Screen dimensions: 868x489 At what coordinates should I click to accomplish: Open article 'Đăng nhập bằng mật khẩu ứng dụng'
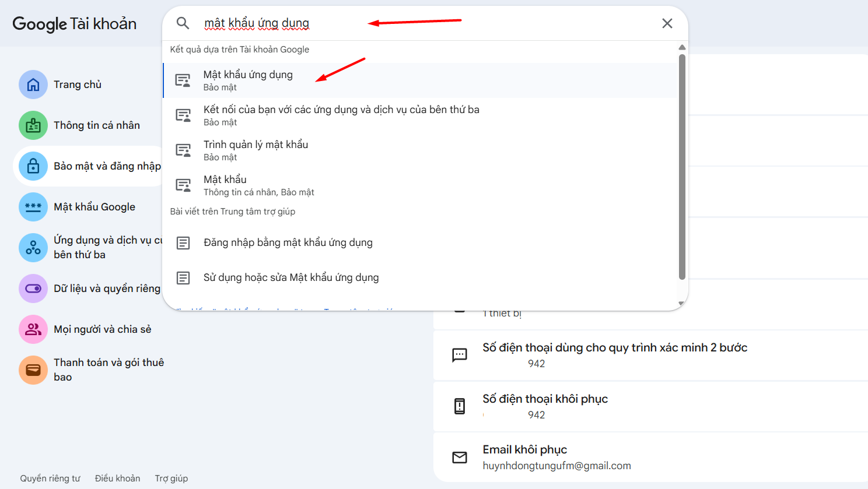420,242
